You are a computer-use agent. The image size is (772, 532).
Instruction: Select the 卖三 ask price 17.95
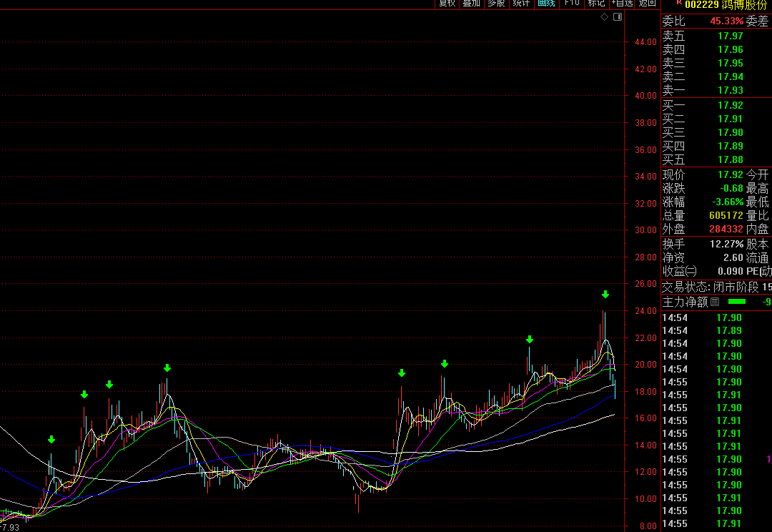[x=730, y=63]
